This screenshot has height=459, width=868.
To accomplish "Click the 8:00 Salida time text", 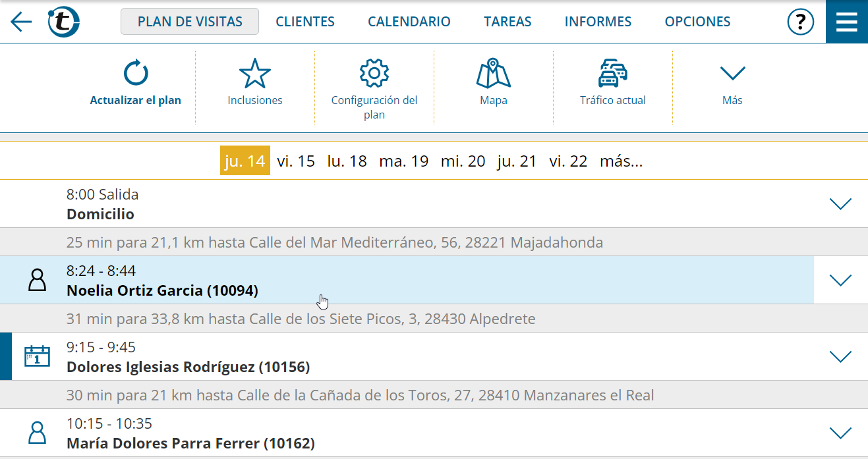I will pos(102,194).
